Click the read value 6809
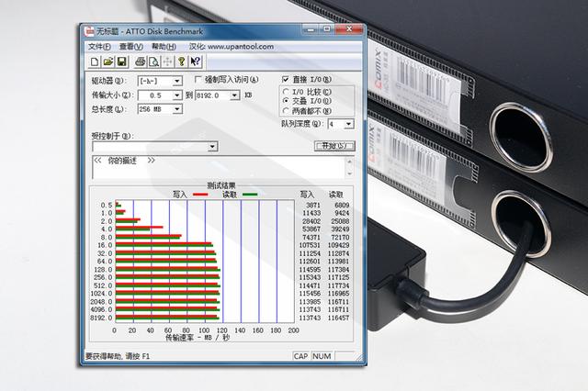588x391 pixels. click(342, 206)
